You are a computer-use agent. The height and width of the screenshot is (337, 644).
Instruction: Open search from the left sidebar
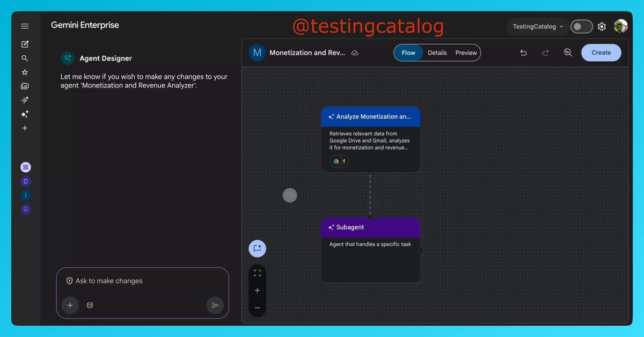pos(25,58)
